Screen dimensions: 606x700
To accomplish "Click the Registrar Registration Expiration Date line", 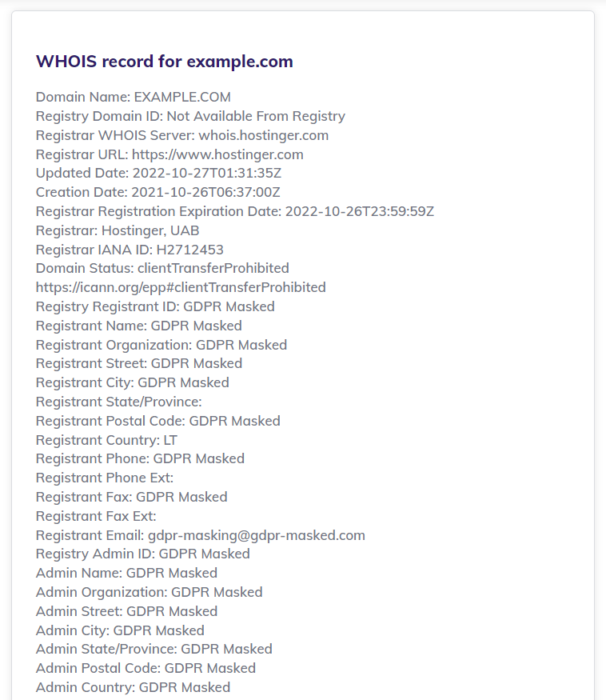I will (x=234, y=211).
